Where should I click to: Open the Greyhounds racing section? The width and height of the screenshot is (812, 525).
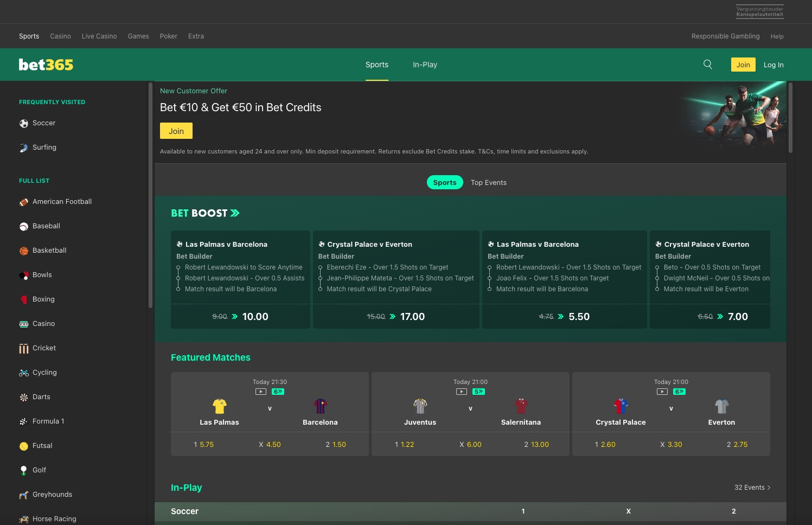pos(52,494)
